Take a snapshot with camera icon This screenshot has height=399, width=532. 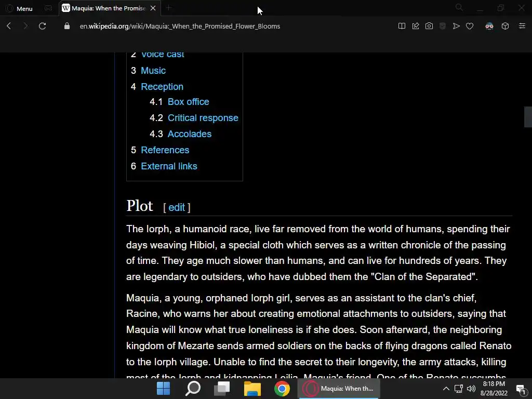pyautogui.click(x=429, y=26)
